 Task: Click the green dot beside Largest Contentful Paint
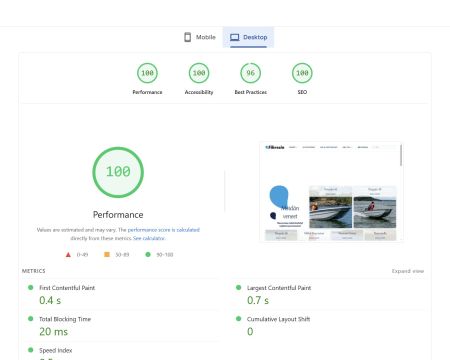(x=238, y=287)
